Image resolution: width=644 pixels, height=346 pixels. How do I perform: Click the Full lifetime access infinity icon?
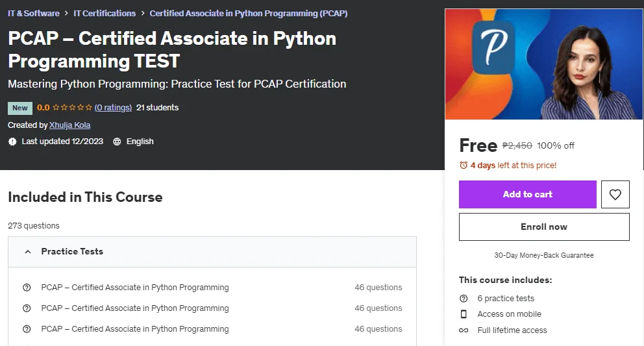tap(464, 330)
